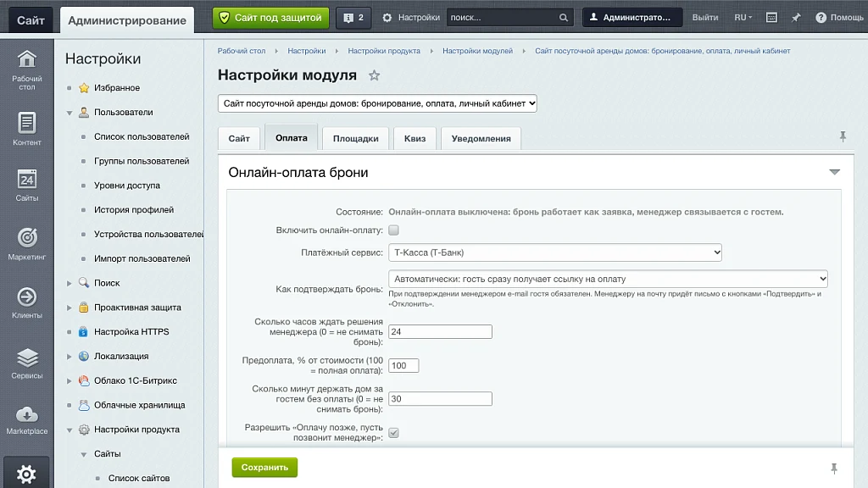Expand the Облако 1С-Битрикс tree node
Viewport: 868px width, 488px height.
(x=70, y=380)
